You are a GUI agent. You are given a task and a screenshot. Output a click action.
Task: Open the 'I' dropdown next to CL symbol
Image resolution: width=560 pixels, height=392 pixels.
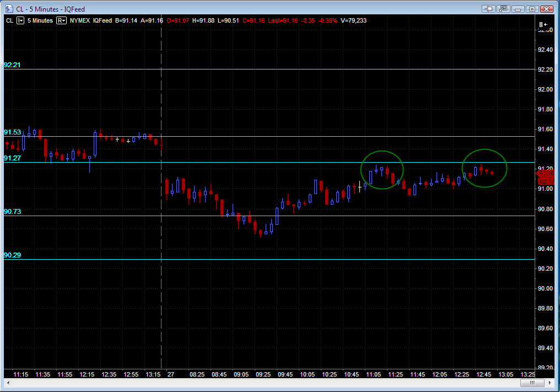[x=20, y=20]
